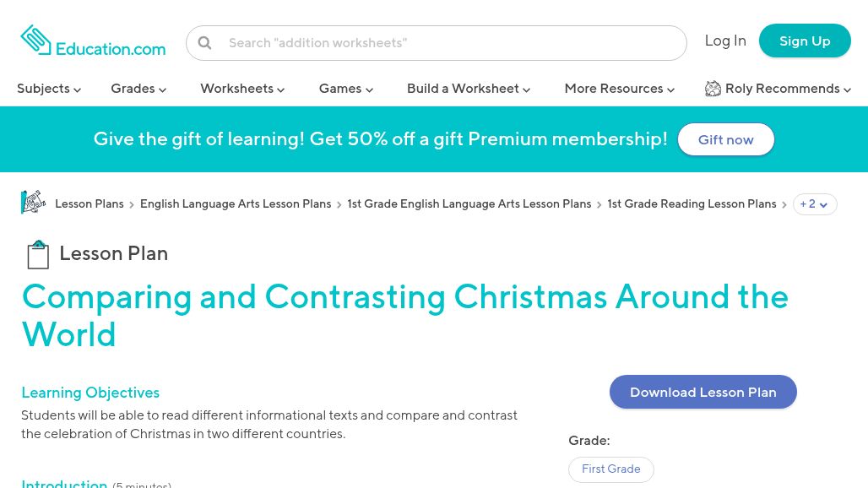This screenshot has height=488, width=868.
Task: Go to 1st Grade Reading Lesson Plans
Action: tap(692, 204)
